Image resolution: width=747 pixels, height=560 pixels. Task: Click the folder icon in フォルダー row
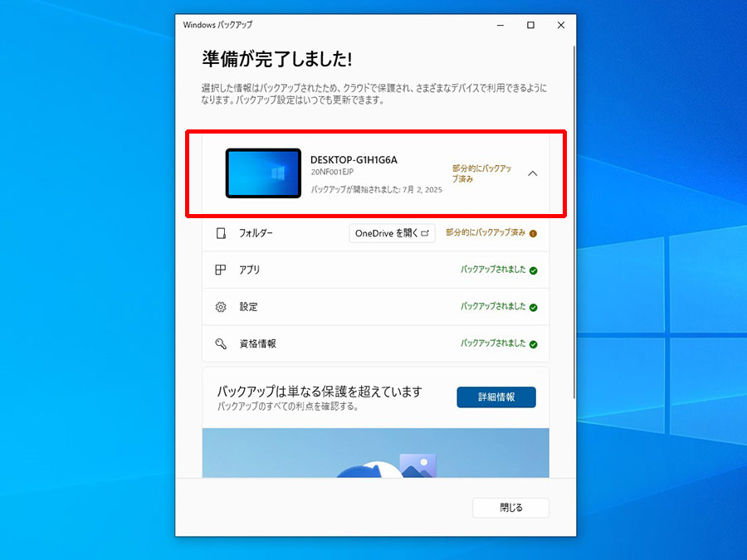pos(221,233)
